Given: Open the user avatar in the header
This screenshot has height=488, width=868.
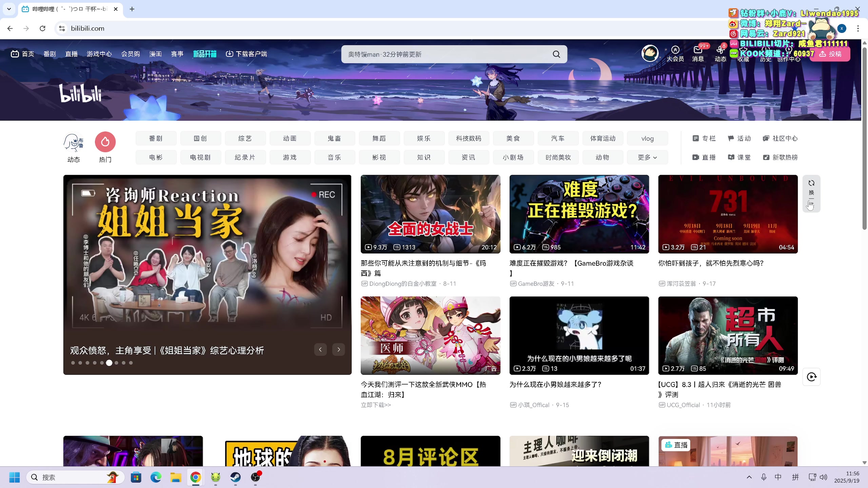Looking at the screenshot, I should coord(650,54).
